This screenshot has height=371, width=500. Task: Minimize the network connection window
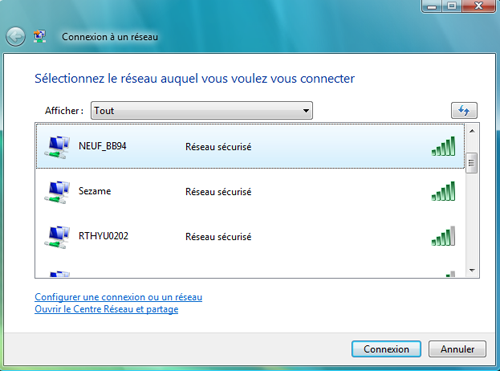tap(432, 6)
